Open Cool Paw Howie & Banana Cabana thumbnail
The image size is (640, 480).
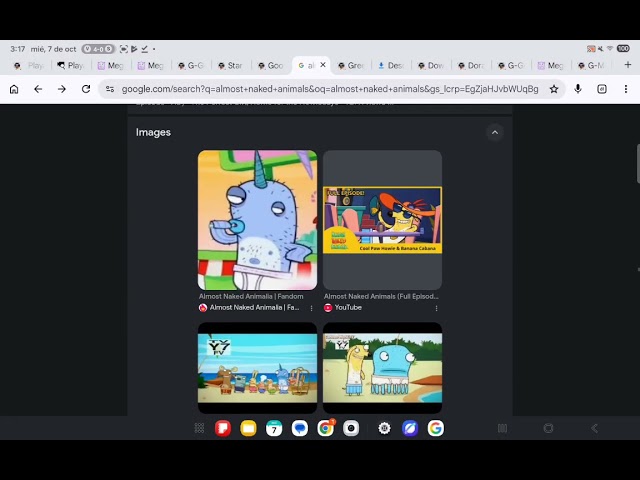click(x=382, y=220)
